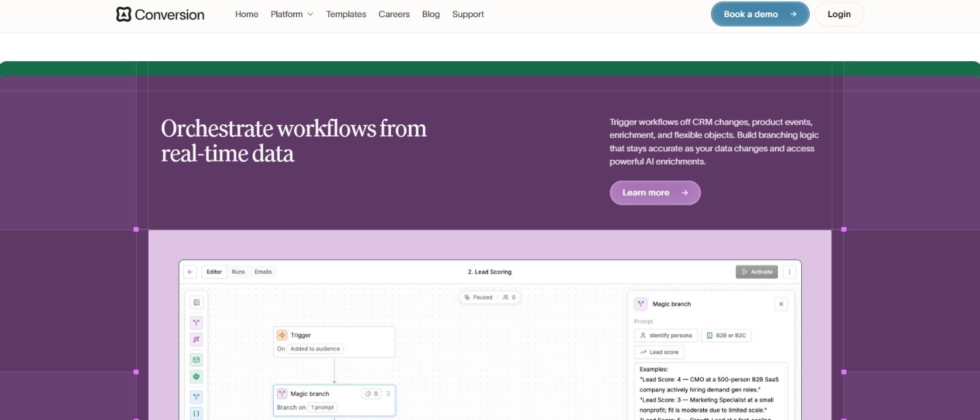The width and height of the screenshot is (980, 420).
Task: Select the curly braces code tool icon
Action: pyautogui.click(x=197, y=413)
